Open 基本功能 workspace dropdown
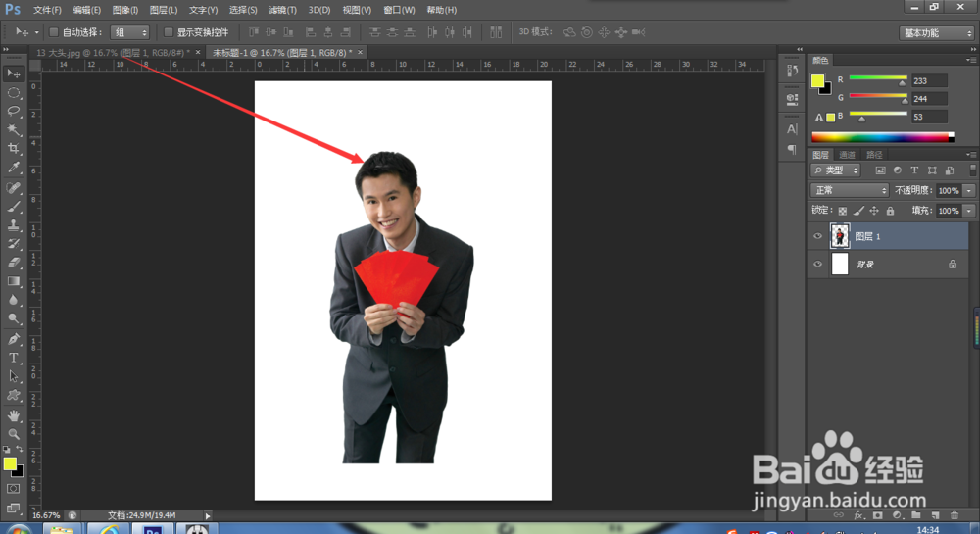Screen dimensions: 980x534 click(937, 33)
